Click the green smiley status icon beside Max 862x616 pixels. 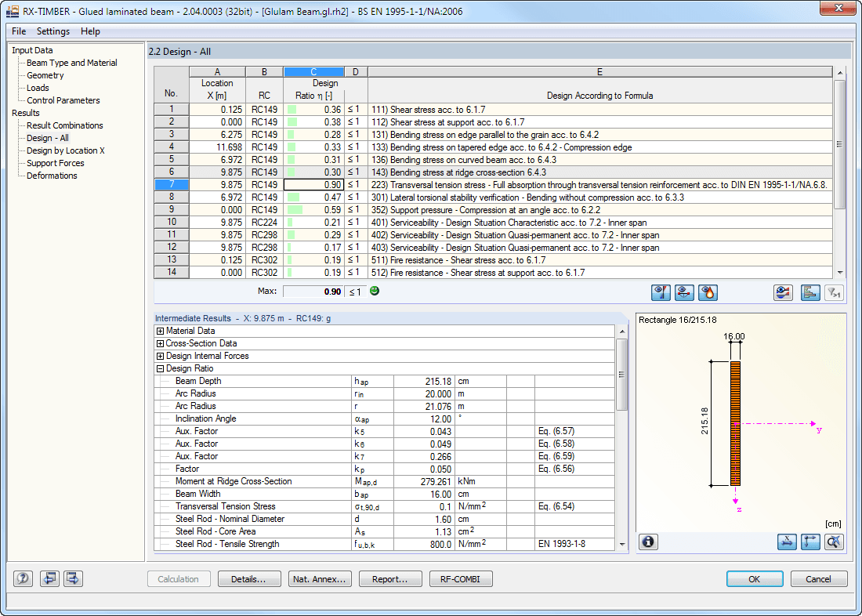tap(375, 291)
